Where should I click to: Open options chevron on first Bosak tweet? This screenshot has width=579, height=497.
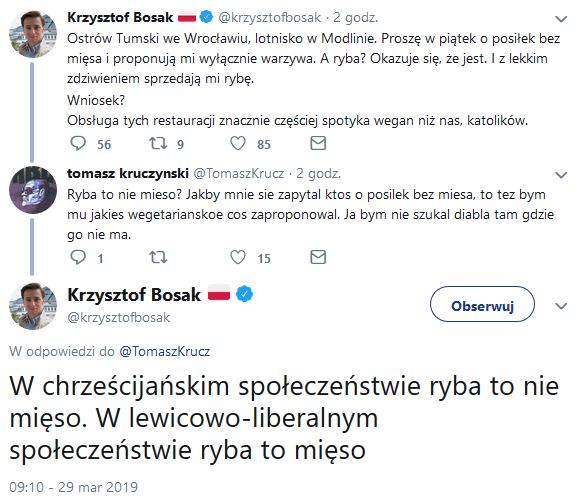(561, 19)
